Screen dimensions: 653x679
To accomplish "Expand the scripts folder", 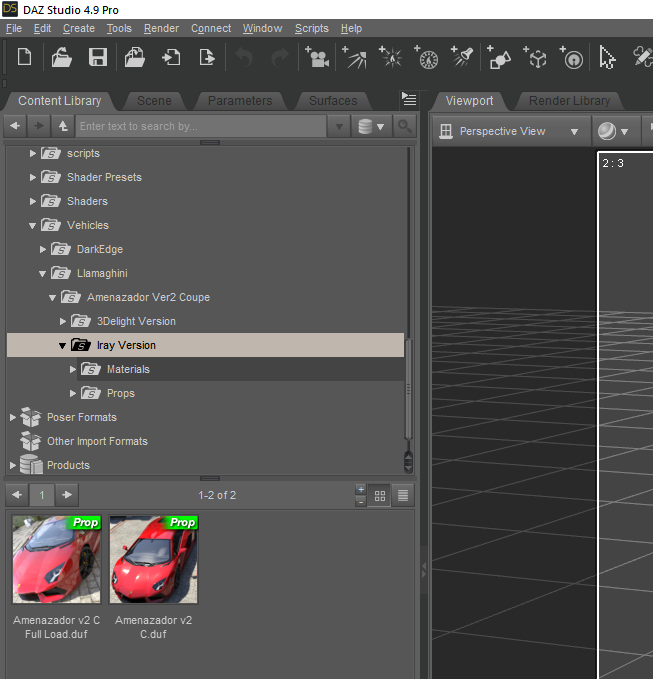I will pos(32,153).
